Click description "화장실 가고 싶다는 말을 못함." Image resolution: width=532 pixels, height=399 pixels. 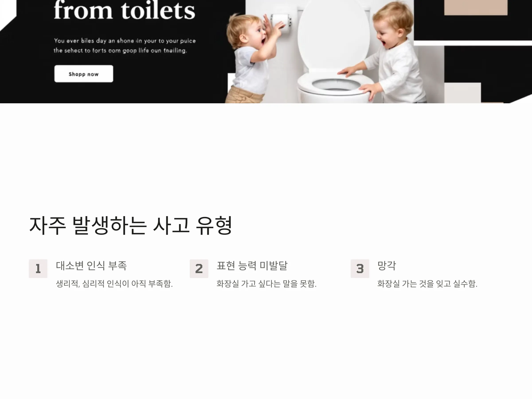(x=266, y=284)
